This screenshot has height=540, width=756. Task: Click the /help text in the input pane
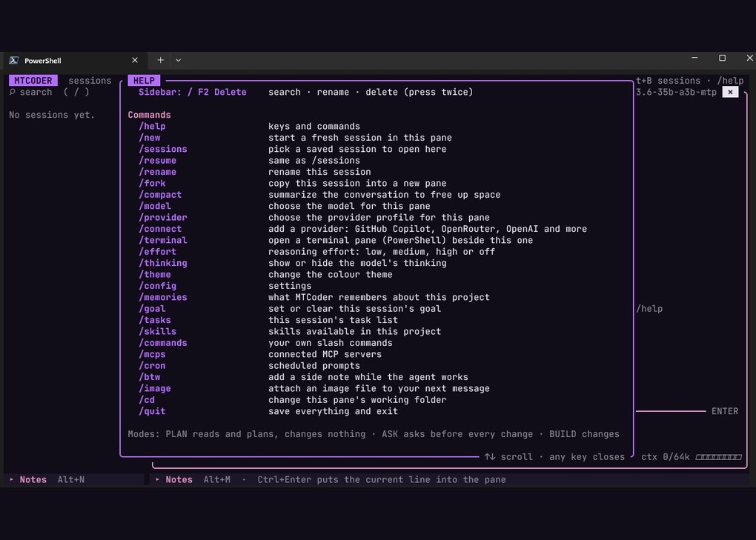pyautogui.click(x=649, y=309)
